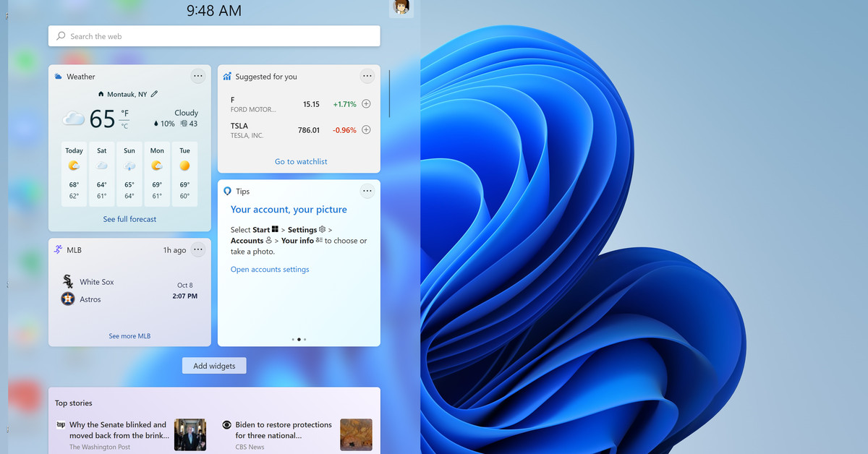868x454 pixels.
Task: Click the Top stories heading
Action: (x=74, y=403)
